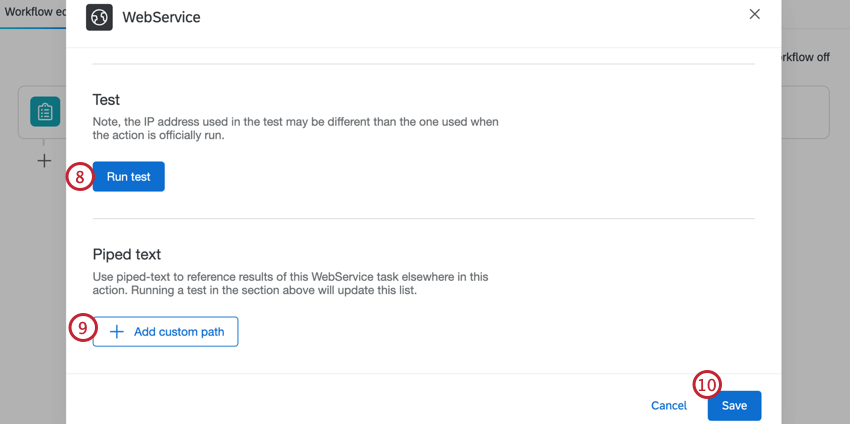Click the plus icon inside Add custom path

click(117, 331)
